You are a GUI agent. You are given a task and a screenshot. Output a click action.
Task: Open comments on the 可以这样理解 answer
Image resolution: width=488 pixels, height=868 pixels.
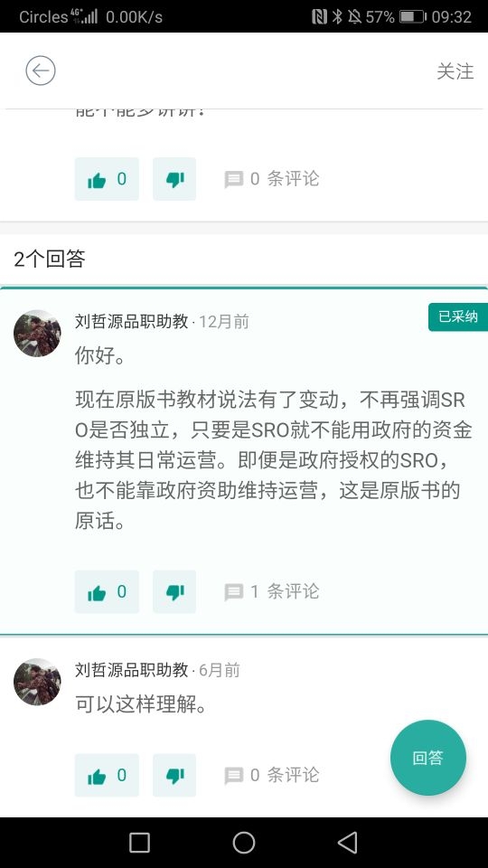point(272,775)
